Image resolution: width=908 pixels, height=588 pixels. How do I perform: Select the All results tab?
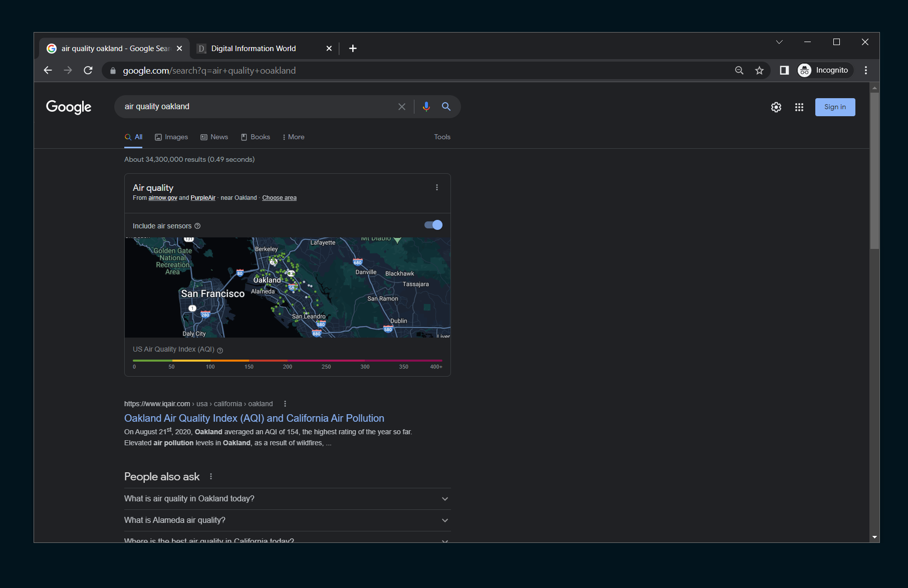point(134,137)
